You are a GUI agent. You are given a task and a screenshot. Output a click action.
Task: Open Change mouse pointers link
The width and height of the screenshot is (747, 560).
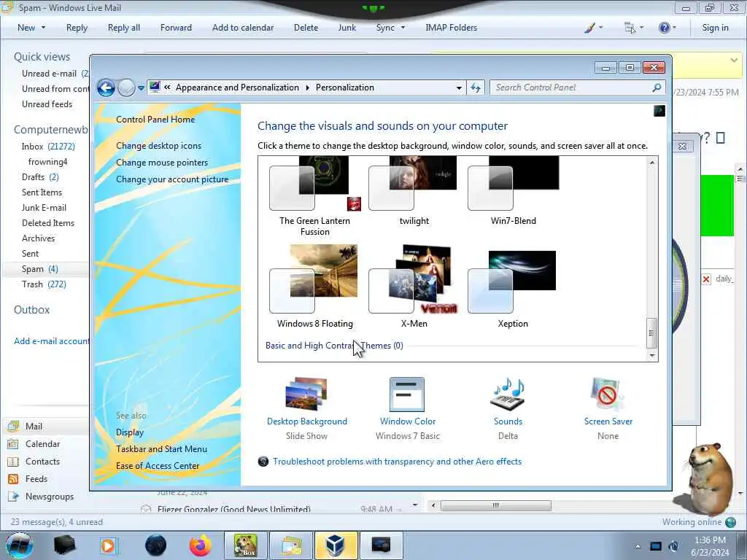pyautogui.click(x=162, y=163)
